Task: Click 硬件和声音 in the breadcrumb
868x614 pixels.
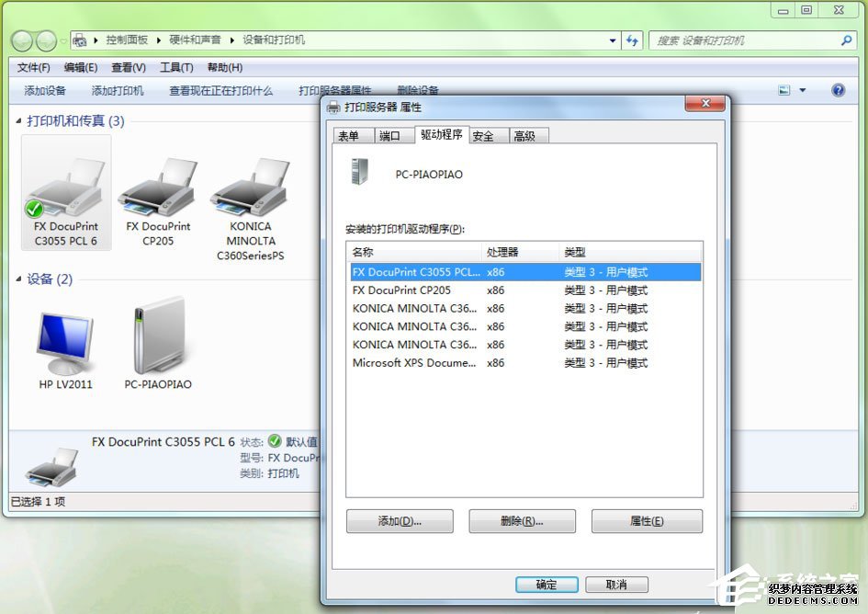Action: click(x=195, y=40)
